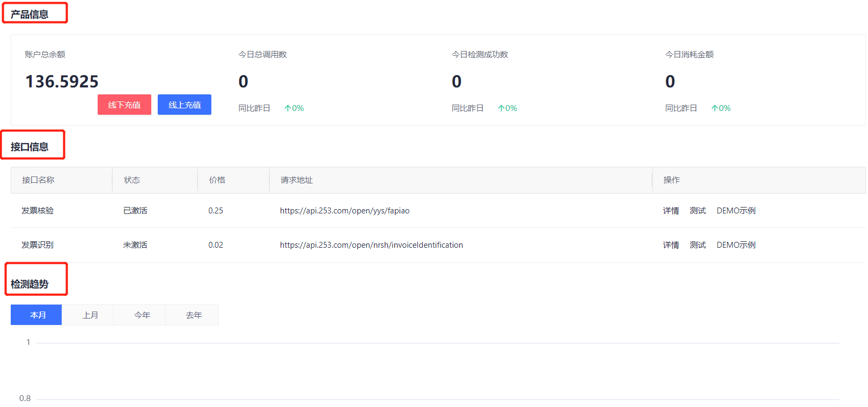Screen dimensions: 868x407
Task: Click the fapiao request URL text
Action: (344, 211)
